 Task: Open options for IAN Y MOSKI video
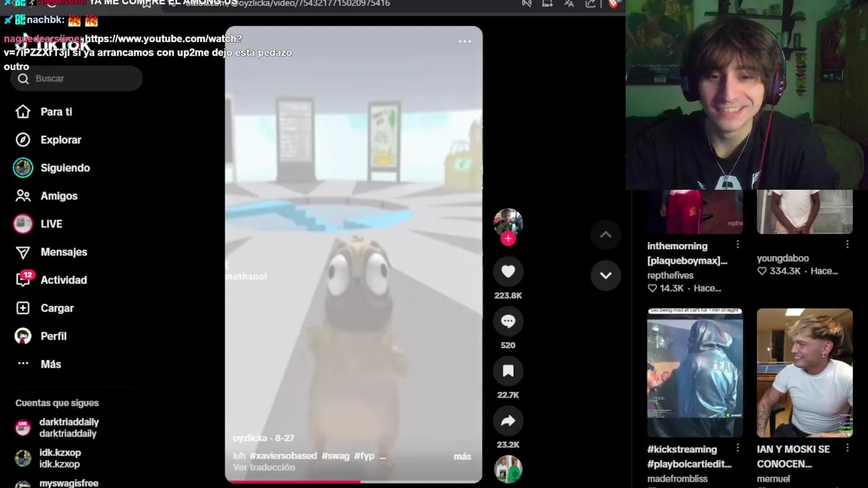(848, 449)
